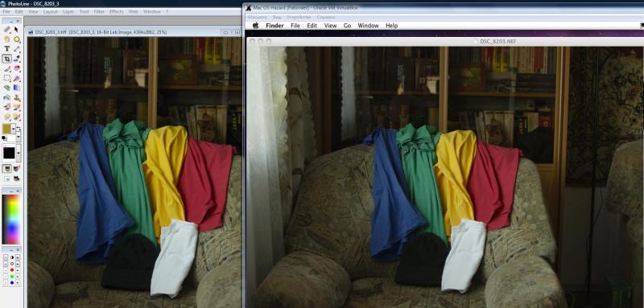Click the Apple logo menu icon

coord(255,26)
